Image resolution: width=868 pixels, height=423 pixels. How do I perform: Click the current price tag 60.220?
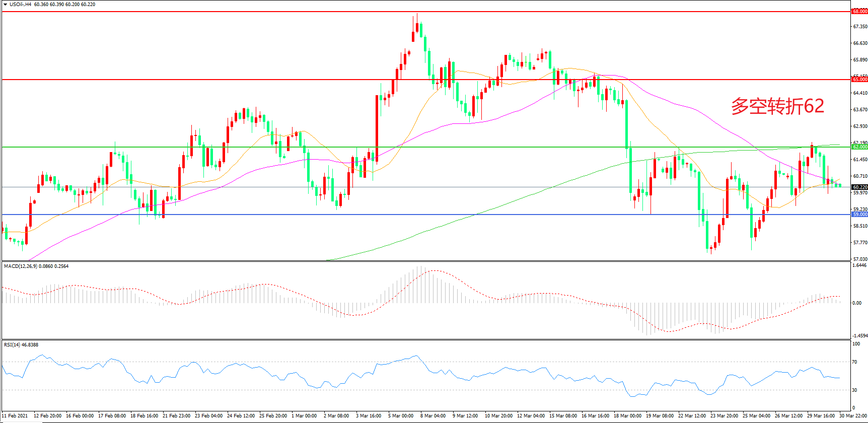coord(859,187)
